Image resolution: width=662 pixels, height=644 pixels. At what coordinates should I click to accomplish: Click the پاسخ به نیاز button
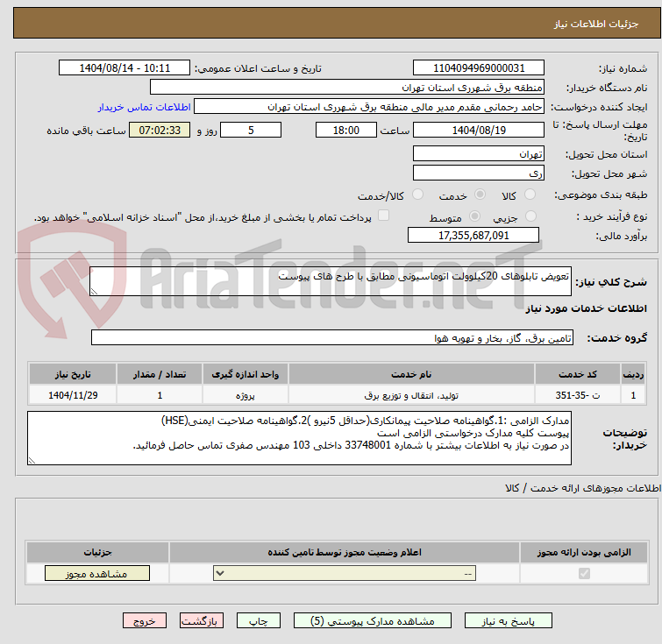(508, 621)
